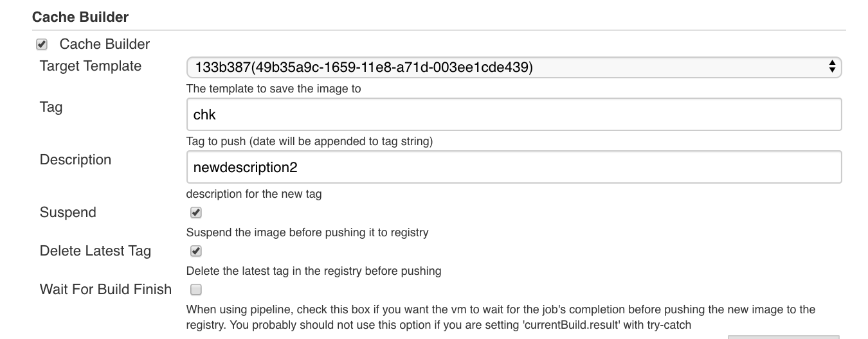This screenshot has height=339, width=868.
Task: Untick the Delete Latest Tag checkbox
Action: 196,251
